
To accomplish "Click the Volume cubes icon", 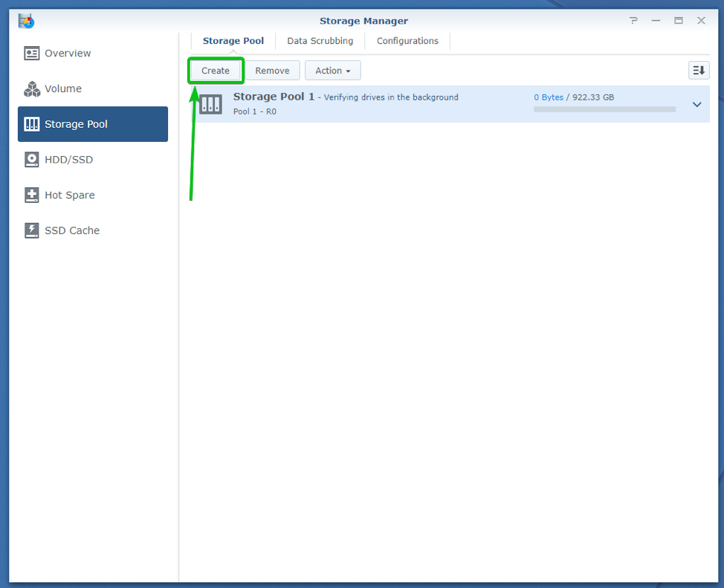I will point(31,89).
